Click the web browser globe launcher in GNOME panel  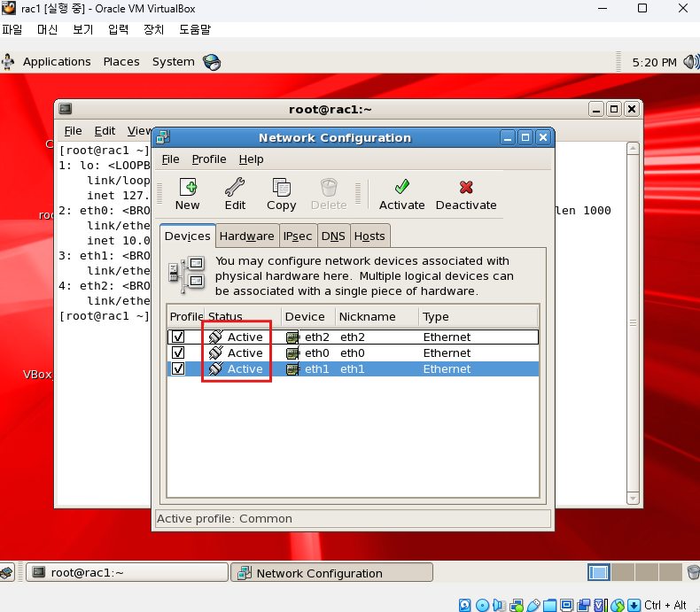pos(212,62)
